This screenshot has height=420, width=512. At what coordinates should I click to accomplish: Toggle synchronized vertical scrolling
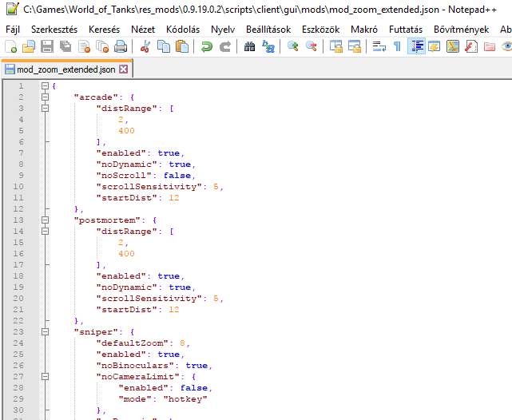pos(336,46)
